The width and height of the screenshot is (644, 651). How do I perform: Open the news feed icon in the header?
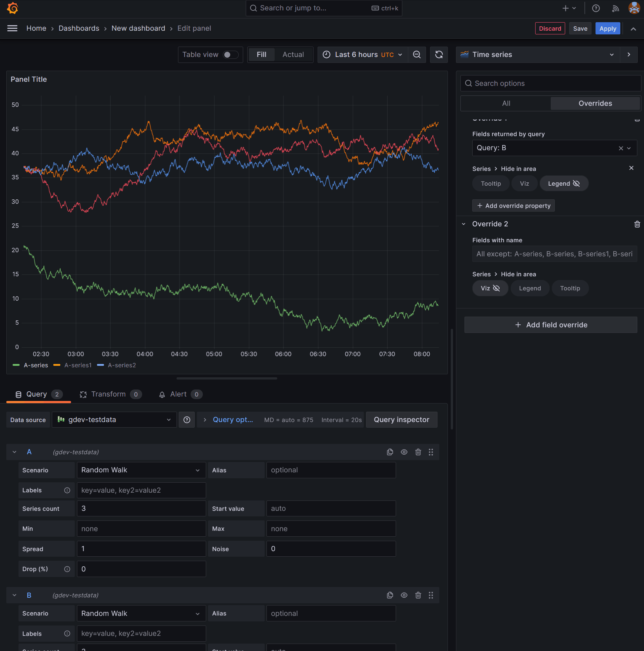point(615,8)
